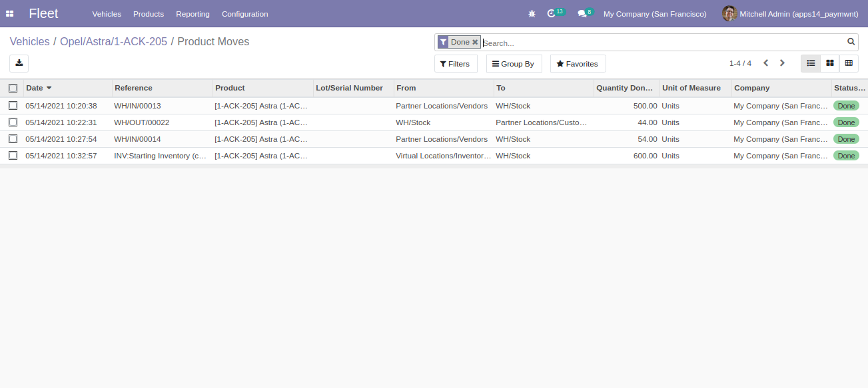The width and height of the screenshot is (868, 388).
Task: Click the search magnifier icon
Action: coord(851,42)
